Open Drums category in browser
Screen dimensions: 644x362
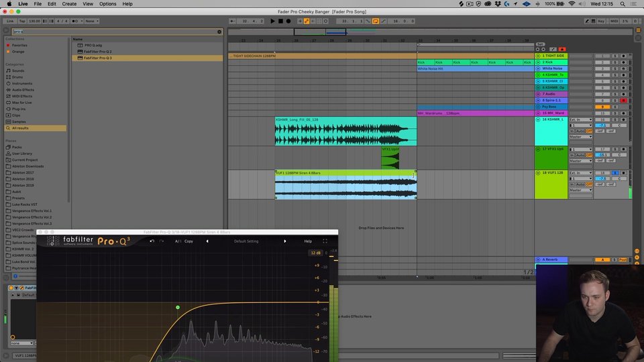(17, 77)
